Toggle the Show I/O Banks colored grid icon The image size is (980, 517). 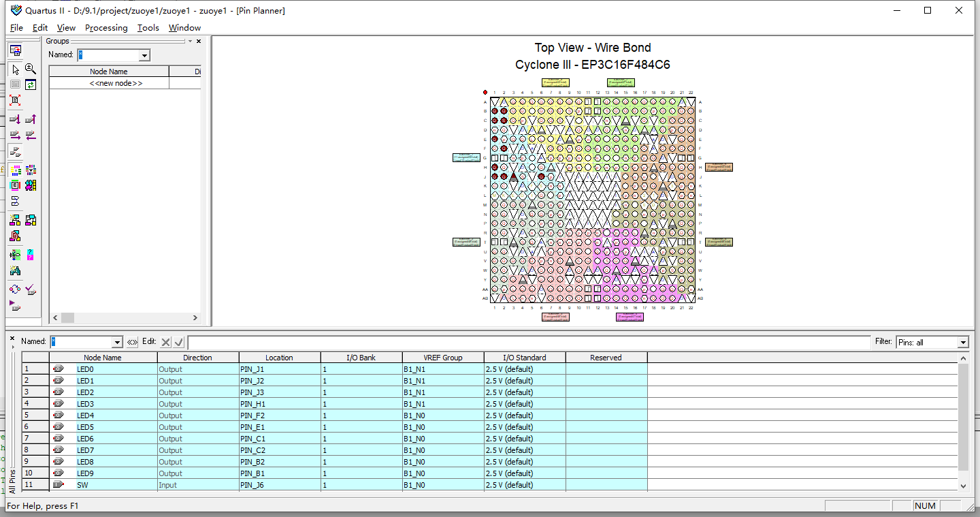click(15, 170)
